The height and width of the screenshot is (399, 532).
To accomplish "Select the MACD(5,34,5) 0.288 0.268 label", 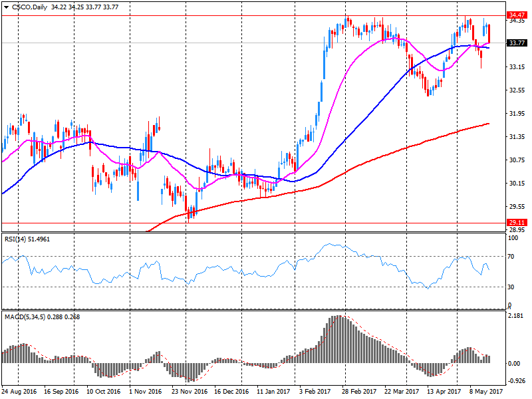I will (42, 317).
